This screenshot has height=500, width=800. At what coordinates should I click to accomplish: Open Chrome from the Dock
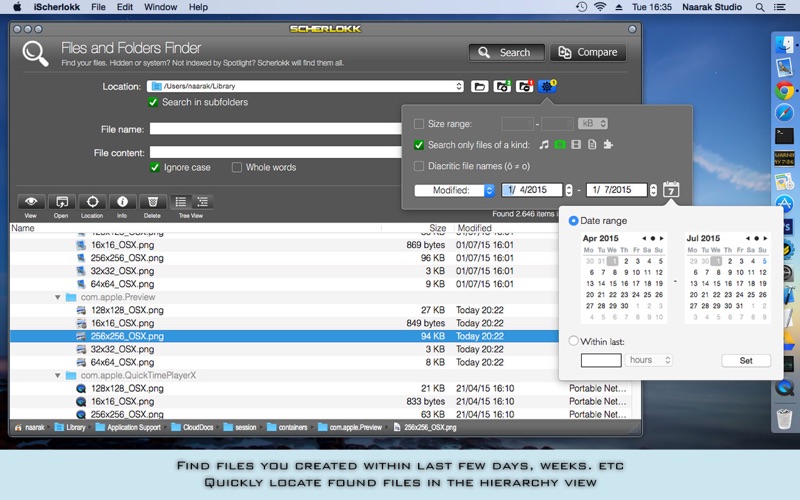(x=784, y=91)
